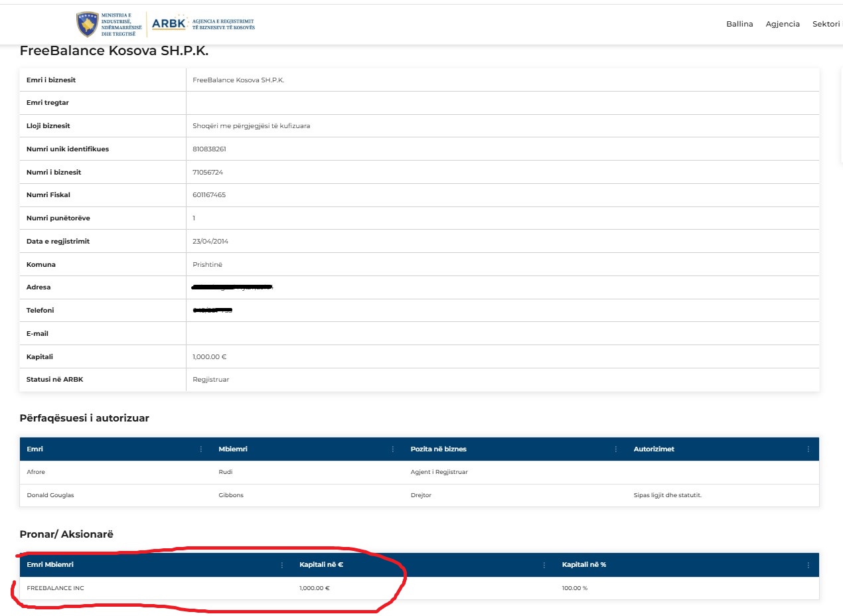This screenshot has height=616, width=843.
Task: Select the shareholder FREEBALANCE INC
Action: coord(56,588)
